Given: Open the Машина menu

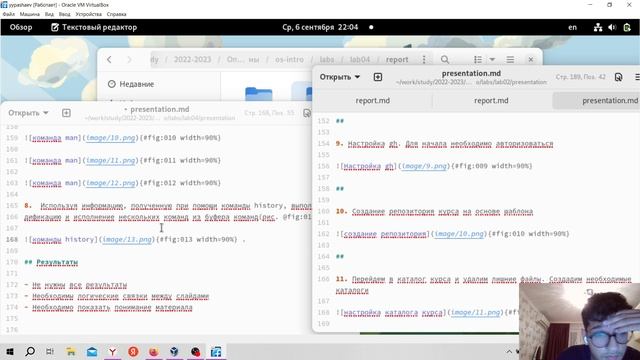Looking at the screenshot, I should (30, 14).
